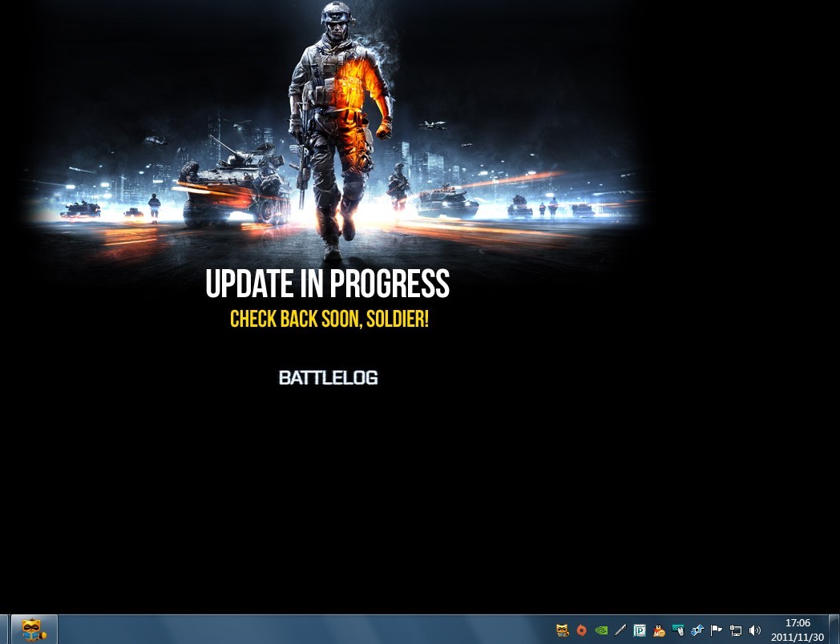Click the yellow CHECK BACK SOON, SOLDIER! text

coord(329,320)
